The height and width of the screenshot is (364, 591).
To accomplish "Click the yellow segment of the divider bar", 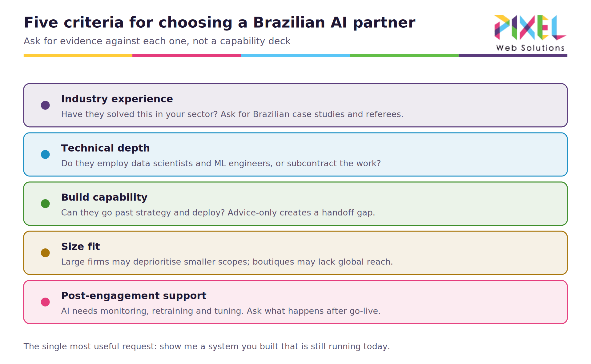I will click(78, 56).
